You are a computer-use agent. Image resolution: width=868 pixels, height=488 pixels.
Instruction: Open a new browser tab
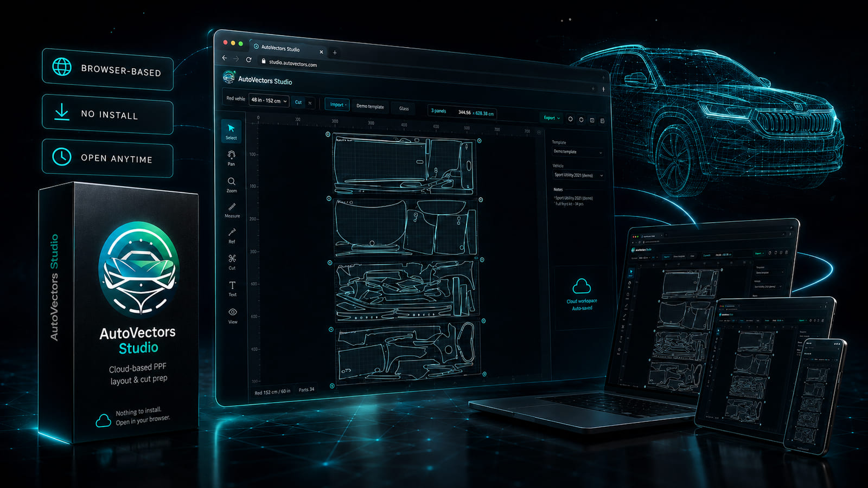tap(335, 53)
